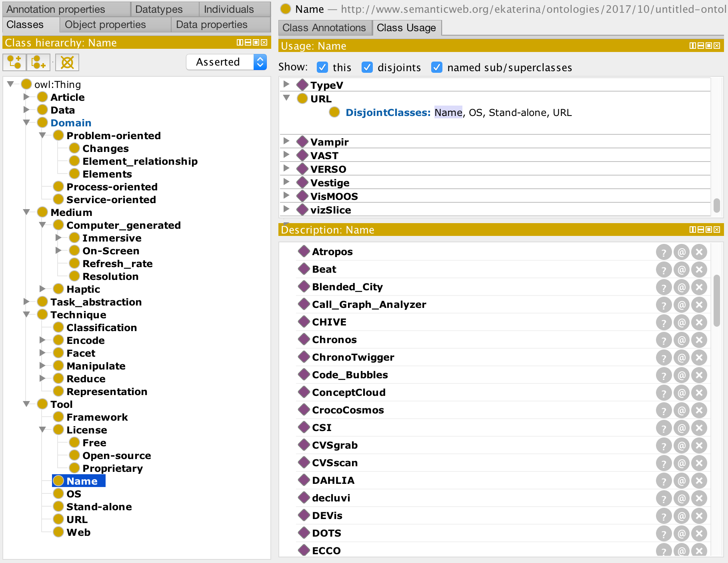
Task: Toggle the disjoints checkbox
Action: click(367, 68)
